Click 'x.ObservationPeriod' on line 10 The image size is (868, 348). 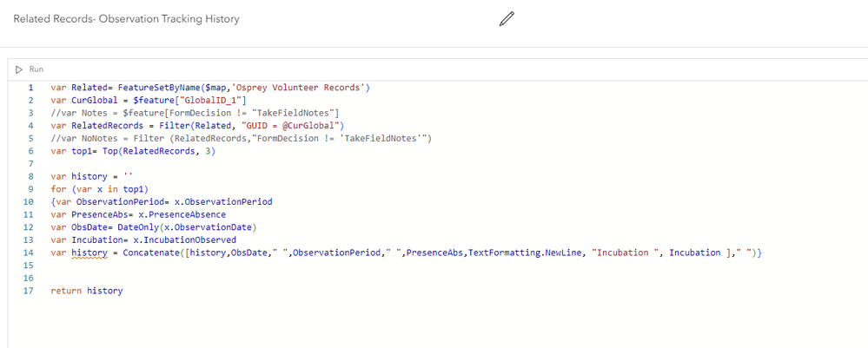pos(223,202)
